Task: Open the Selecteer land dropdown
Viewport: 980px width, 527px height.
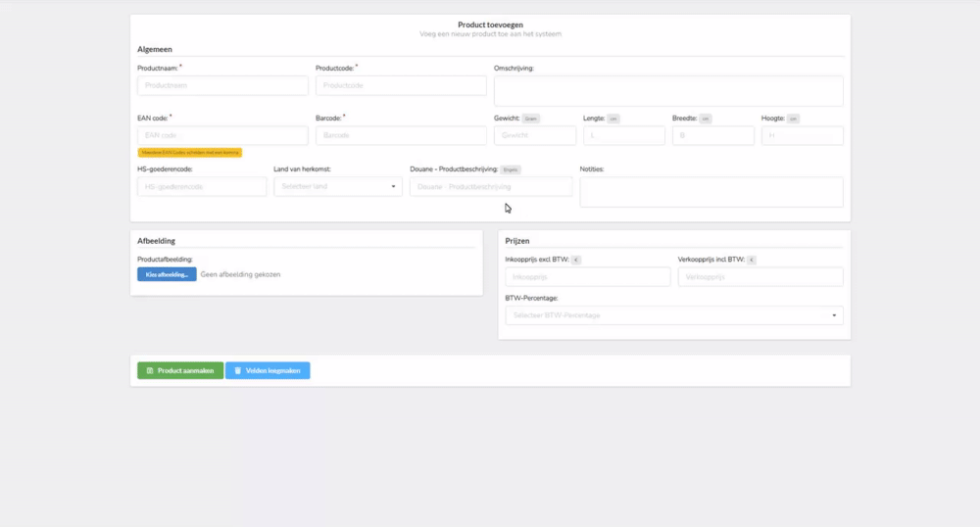Action: [x=337, y=187]
